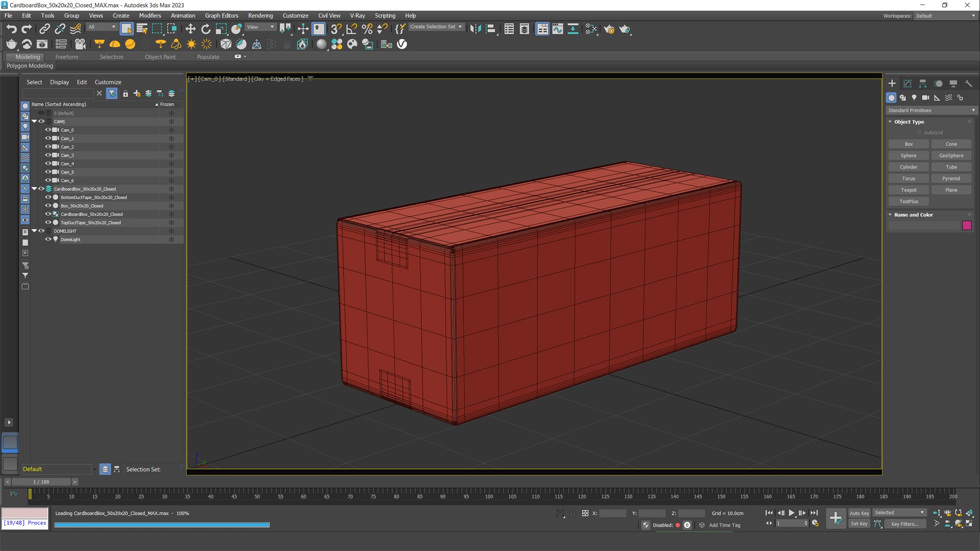Hide Cam_6 using its eye icon
This screenshot has width=980, height=551.
coord(48,180)
